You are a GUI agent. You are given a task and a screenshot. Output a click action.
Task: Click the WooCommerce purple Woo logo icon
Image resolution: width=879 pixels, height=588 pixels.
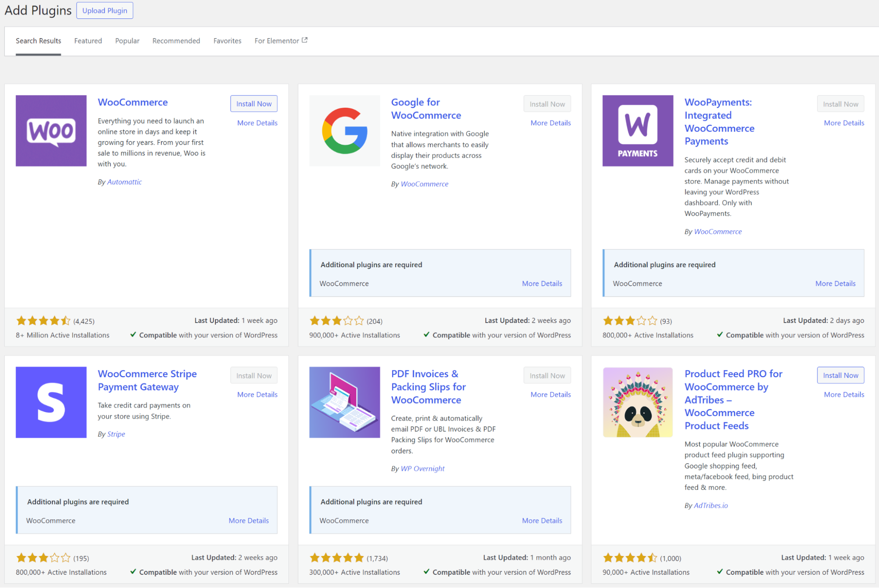click(x=51, y=131)
